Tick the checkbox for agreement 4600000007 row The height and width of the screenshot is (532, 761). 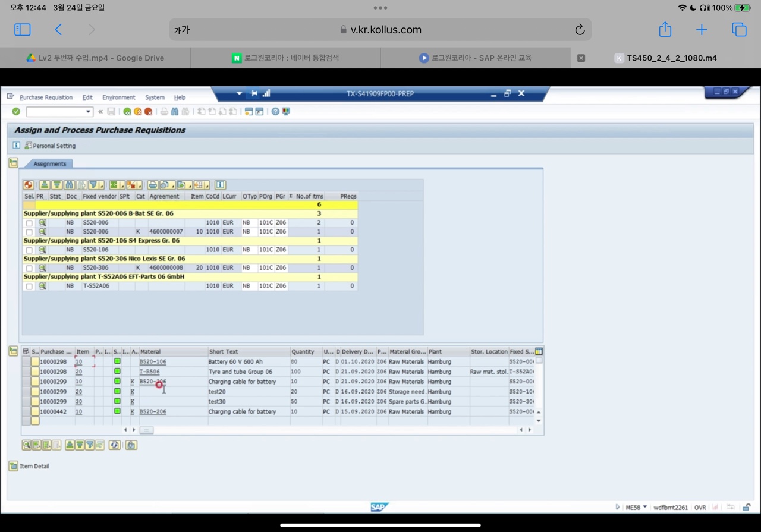29,232
